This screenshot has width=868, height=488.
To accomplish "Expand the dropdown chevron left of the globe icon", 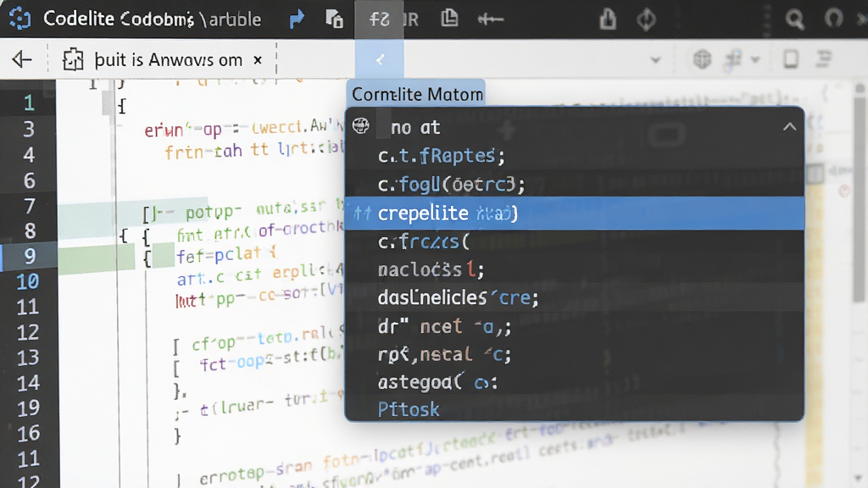I will click(x=655, y=59).
